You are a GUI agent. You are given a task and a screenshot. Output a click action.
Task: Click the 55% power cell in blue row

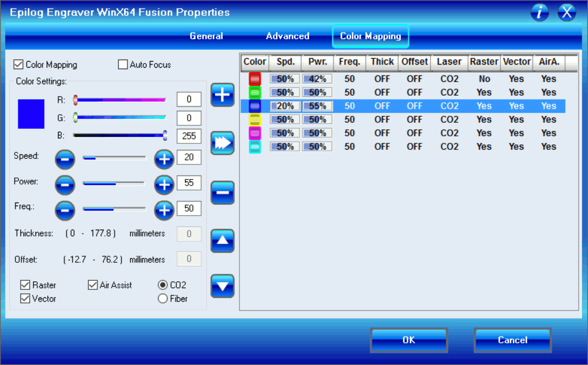[317, 106]
